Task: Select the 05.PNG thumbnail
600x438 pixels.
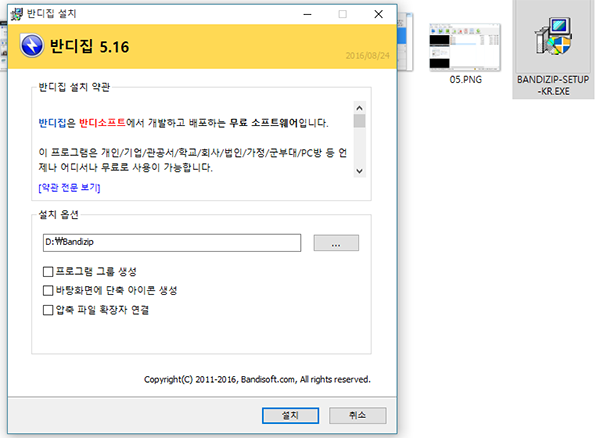Action: 465,47
